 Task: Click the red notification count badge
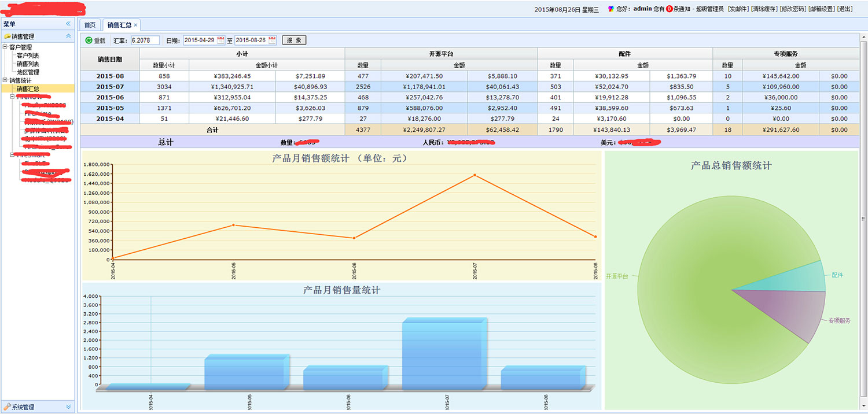coord(669,9)
